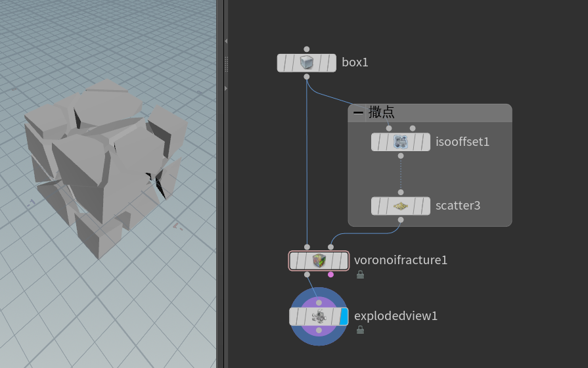Select the isooffset1 node icon
This screenshot has width=588, height=368.
(x=401, y=142)
